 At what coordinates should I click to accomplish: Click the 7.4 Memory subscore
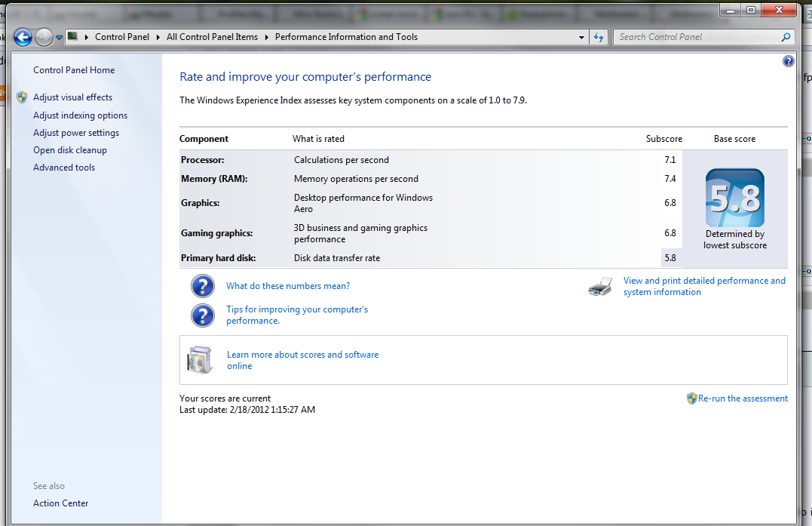point(670,179)
